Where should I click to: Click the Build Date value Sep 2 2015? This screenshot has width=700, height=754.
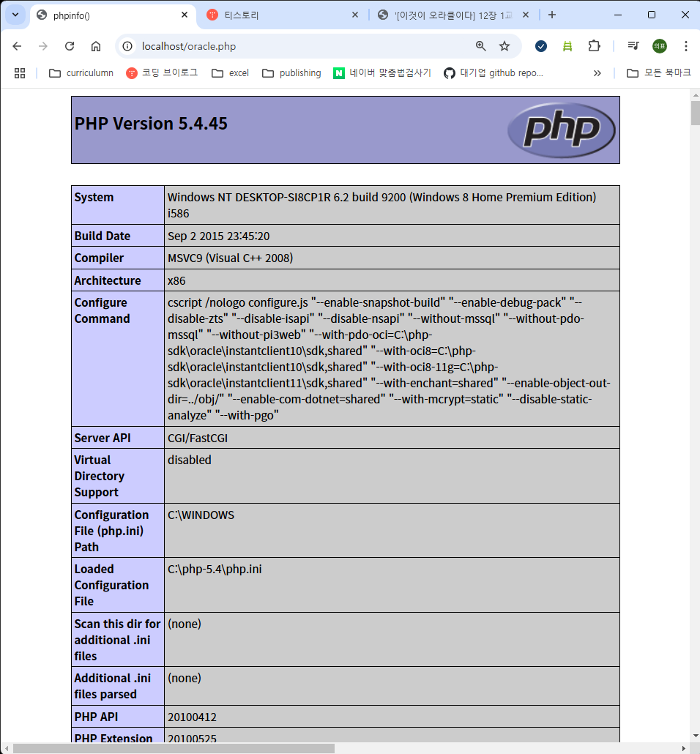coord(218,236)
